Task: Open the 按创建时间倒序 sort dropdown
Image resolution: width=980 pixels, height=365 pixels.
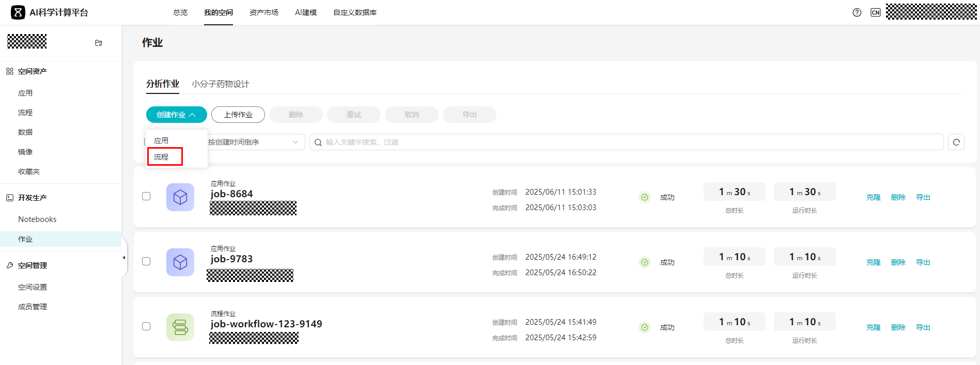Action: click(253, 142)
